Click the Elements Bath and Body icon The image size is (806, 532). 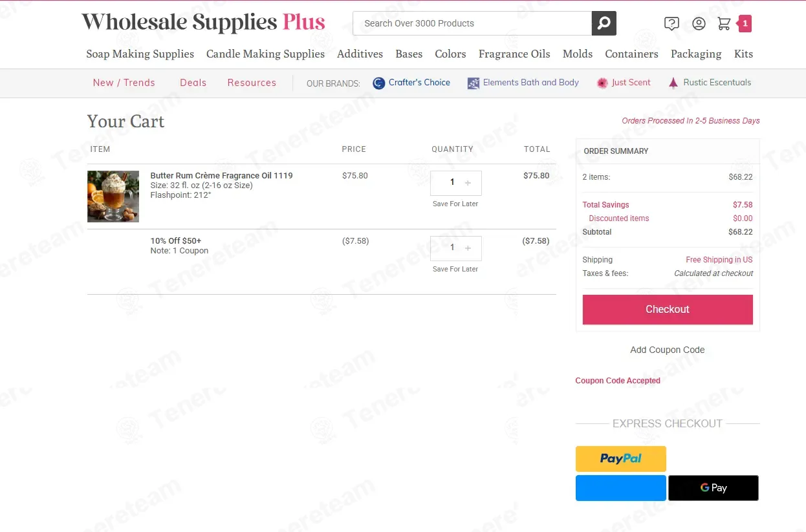pyautogui.click(x=474, y=83)
